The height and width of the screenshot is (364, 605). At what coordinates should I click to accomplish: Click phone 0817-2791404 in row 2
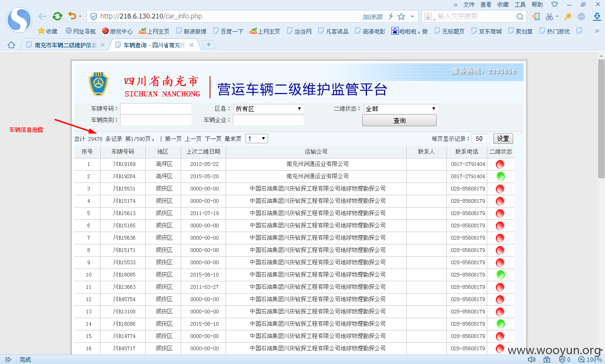[x=468, y=176]
